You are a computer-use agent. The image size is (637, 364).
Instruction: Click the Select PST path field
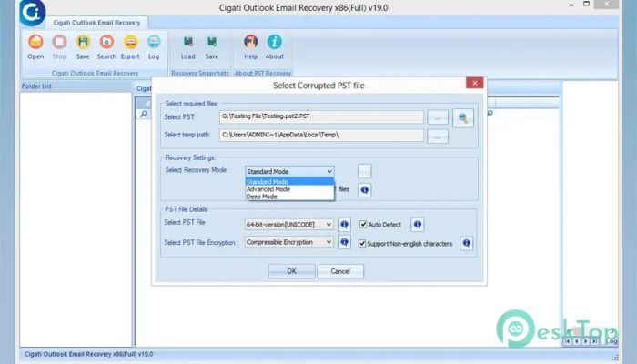321,116
